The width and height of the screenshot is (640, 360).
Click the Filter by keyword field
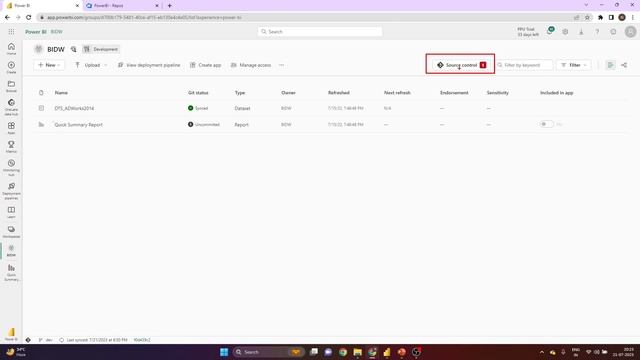coord(524,65)
